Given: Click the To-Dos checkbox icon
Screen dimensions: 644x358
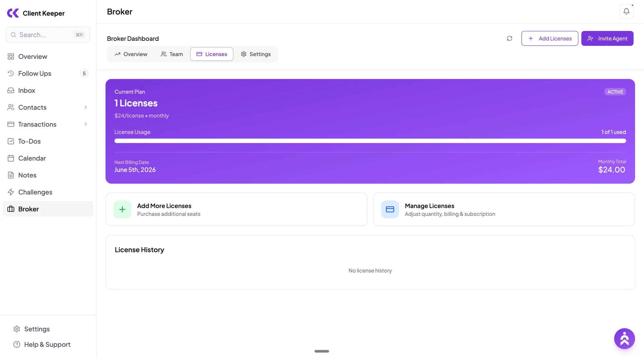Looking at the screenshot, I should (x=11, y=141).
